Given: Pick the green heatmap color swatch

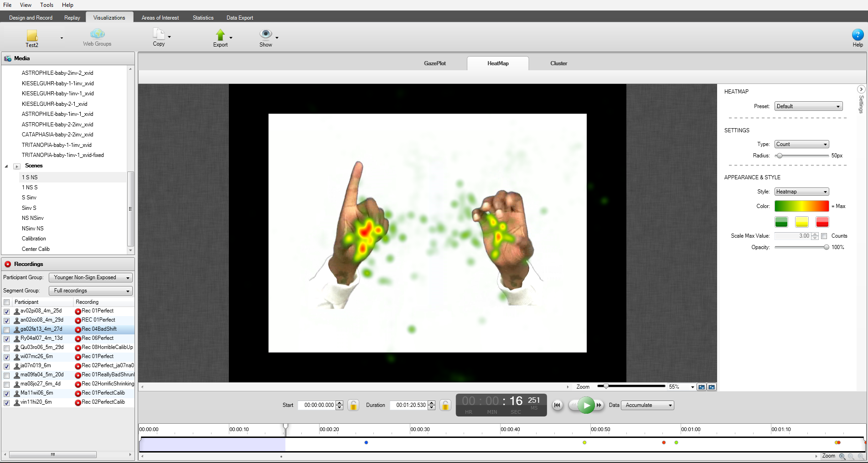Looking at the screenshot, I should click(x=781, y=222).
